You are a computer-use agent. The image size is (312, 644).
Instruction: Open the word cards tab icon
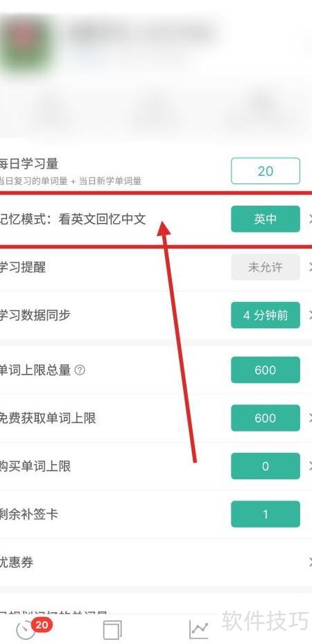[112, 629]
